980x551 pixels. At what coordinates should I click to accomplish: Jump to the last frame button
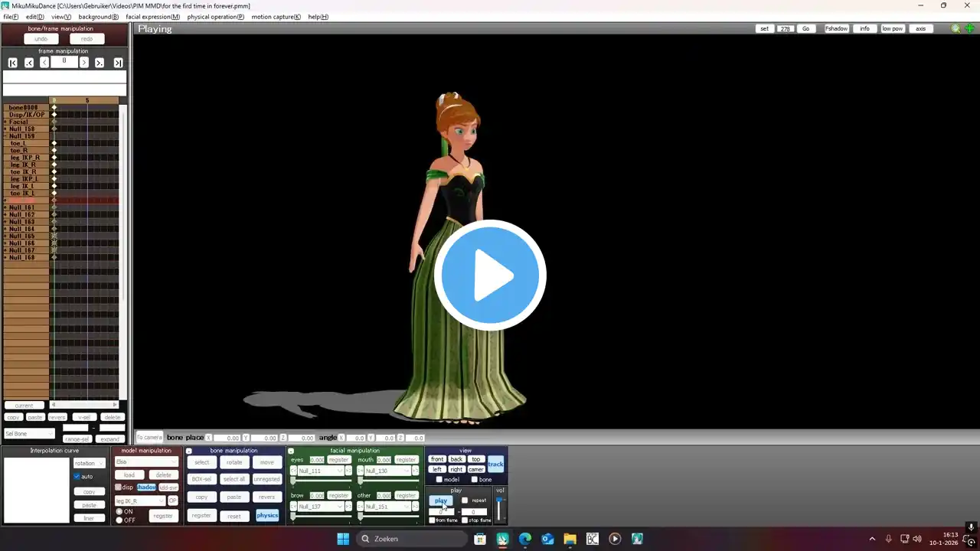pos(119,63)
